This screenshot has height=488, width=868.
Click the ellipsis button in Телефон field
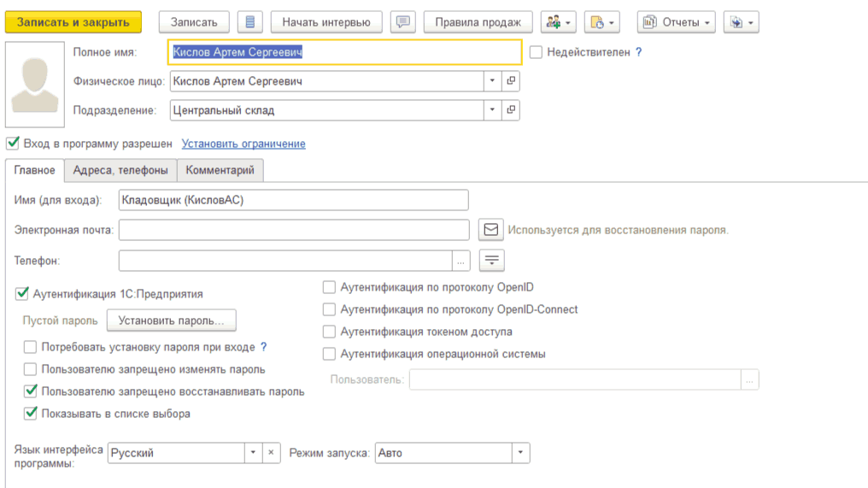(460, 261)
